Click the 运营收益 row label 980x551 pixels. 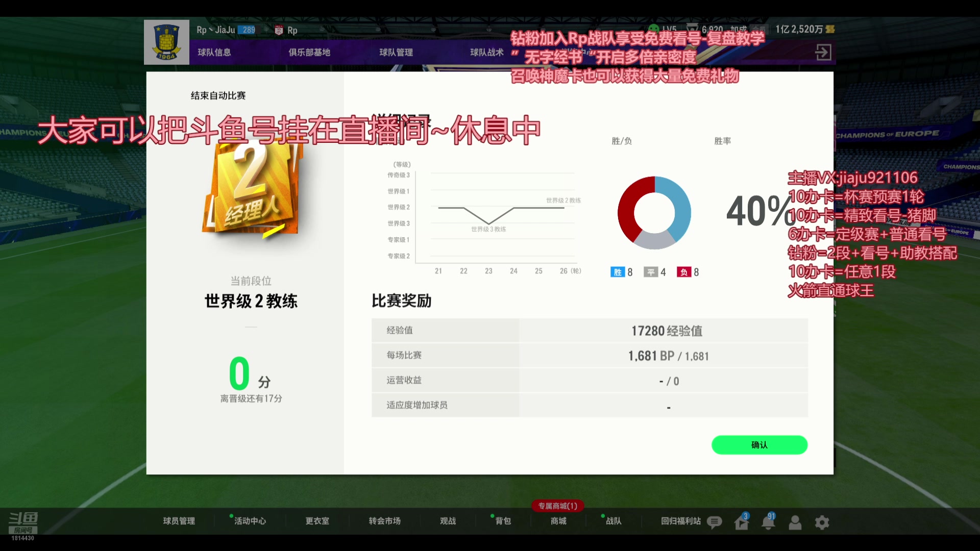pyautogui.click(x=404, y=380)
